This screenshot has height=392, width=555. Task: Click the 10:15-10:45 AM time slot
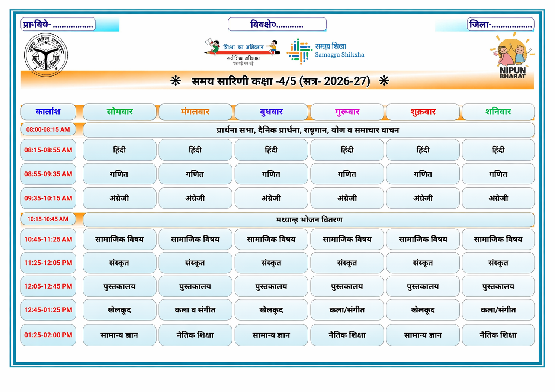click(48, 219)
